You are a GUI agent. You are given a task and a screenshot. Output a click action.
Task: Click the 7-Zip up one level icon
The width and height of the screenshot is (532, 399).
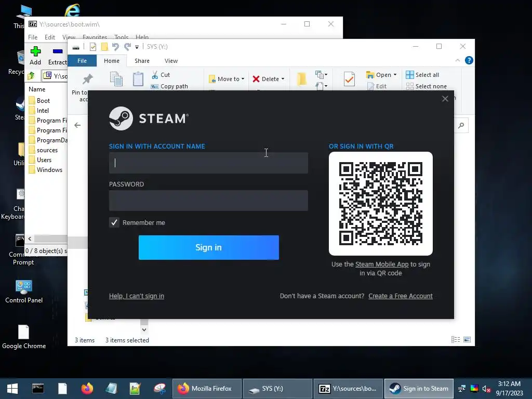[31, 75]
